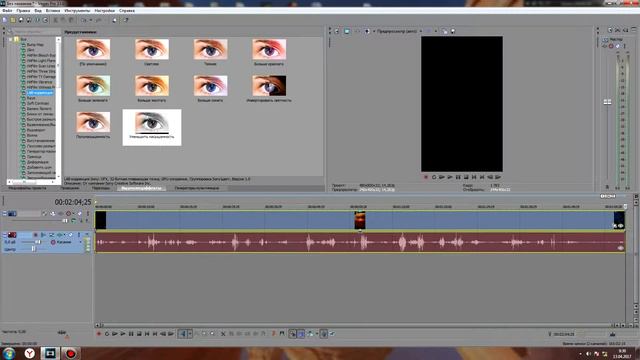Enable preview on external monitor
Image resolution: width=640 pixels, height=360 pixels.
[347, 31]
